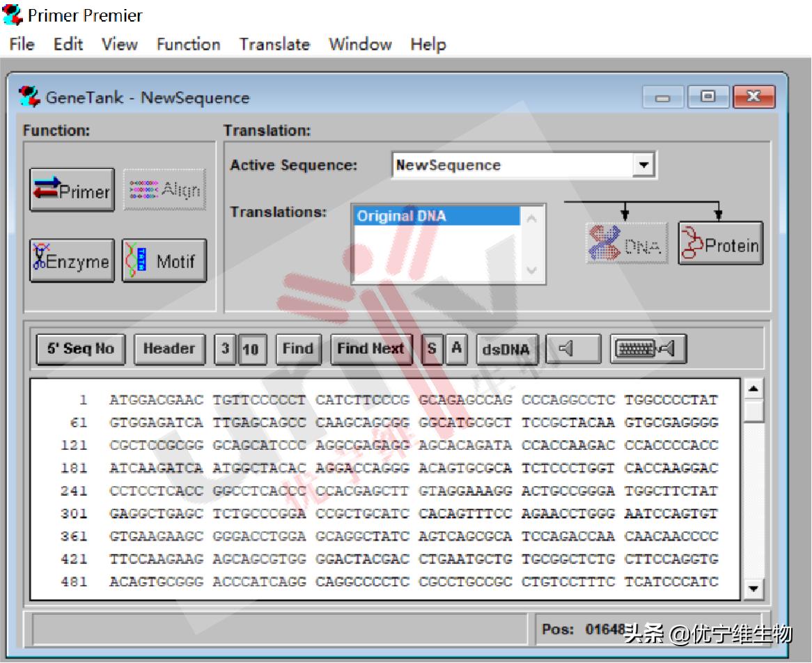Select Original DNA in Translations list
812x663 pixels.
pyautogui.click(x=437, y=216)
